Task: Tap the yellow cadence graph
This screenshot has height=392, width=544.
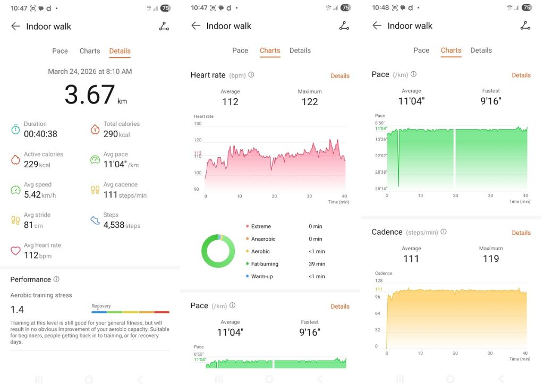Action: coord(457,319)
